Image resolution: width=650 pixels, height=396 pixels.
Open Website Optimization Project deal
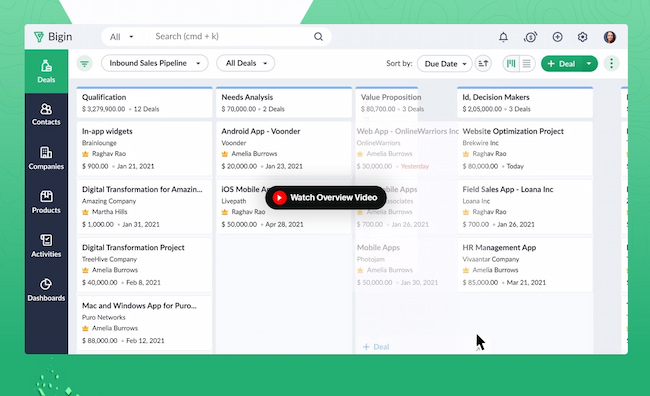click(x=525, y=149)
